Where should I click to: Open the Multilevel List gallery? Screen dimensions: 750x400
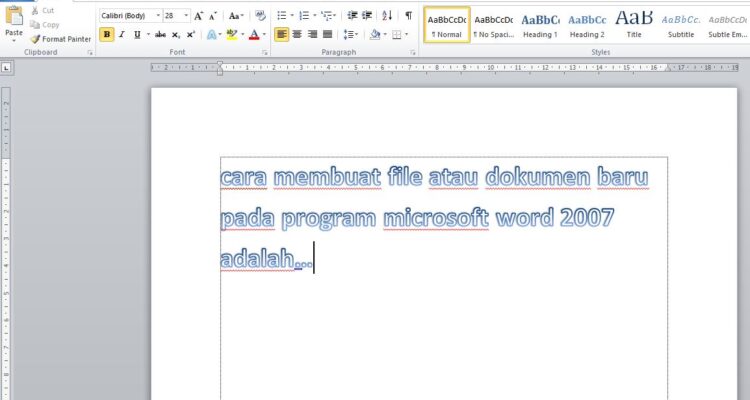[328, 16]
